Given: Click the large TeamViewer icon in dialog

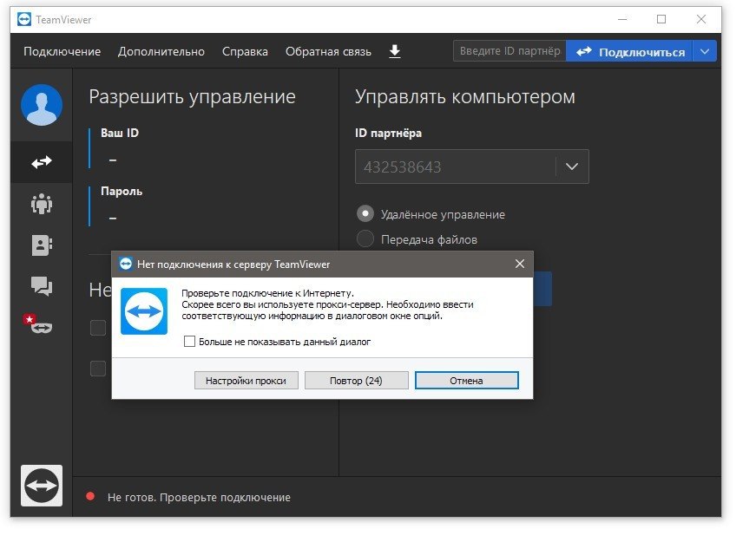Looking at the screenshot, I should click(144, 311).
